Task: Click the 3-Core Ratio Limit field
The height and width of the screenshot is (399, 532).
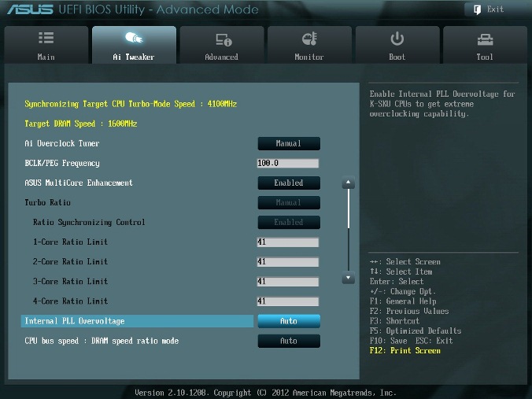Action: [x=288, y=281]
